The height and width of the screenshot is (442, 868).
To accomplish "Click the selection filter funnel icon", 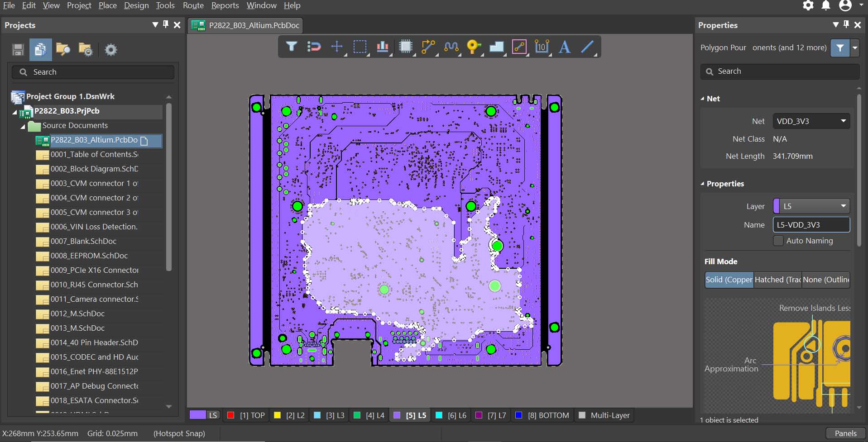I will coord(291,47).
